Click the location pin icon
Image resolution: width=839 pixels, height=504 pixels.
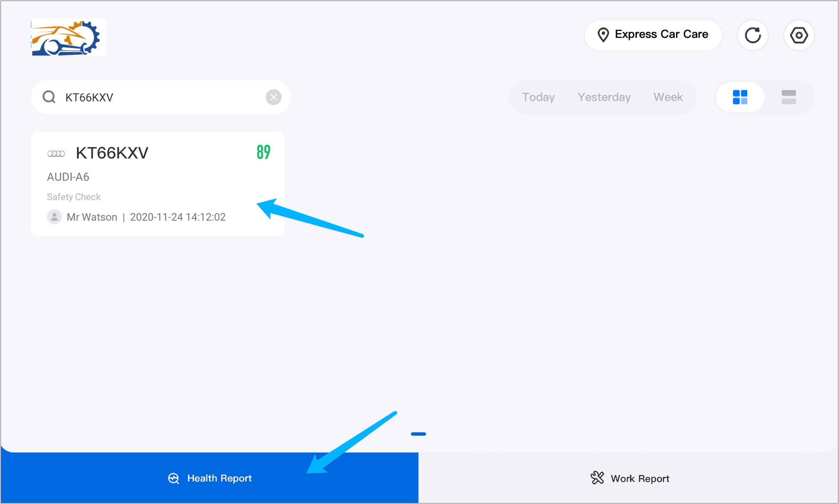tap(603, 35)
